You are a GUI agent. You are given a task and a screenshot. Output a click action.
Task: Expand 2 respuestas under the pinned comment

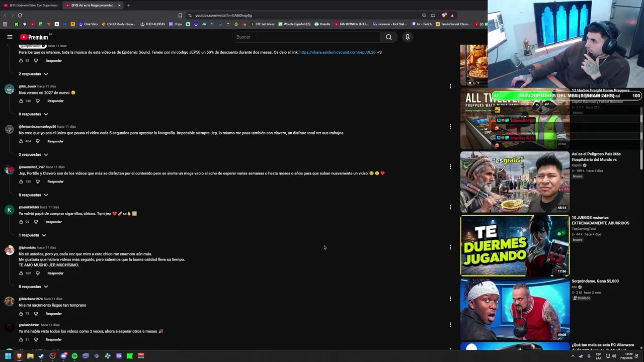tap(33, 74)
